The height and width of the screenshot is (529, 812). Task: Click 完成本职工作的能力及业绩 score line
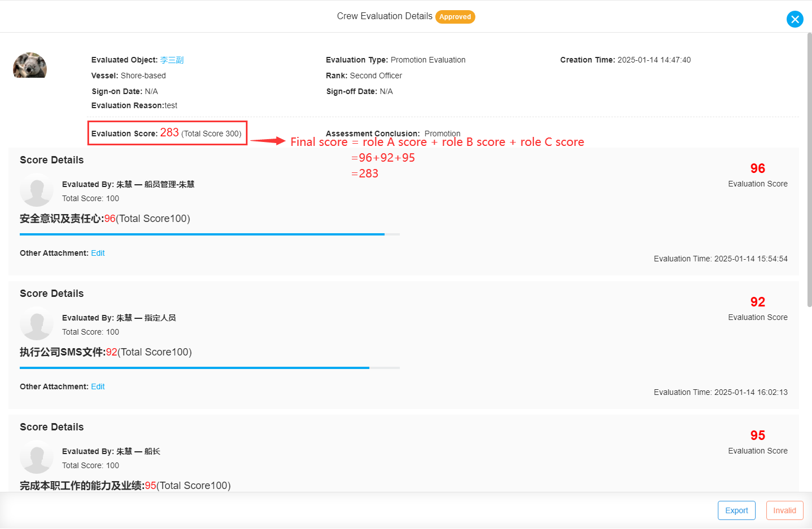[x=125, y=486]
